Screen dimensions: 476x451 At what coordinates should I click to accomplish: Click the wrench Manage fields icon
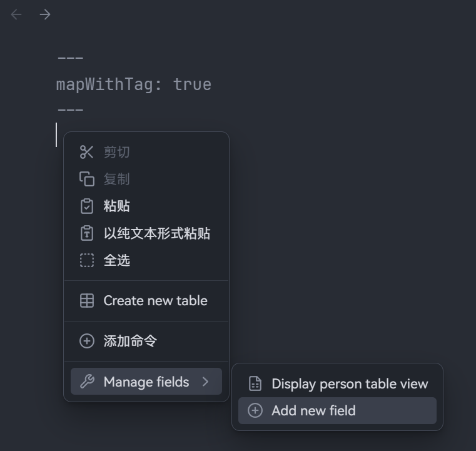point(87,382)
